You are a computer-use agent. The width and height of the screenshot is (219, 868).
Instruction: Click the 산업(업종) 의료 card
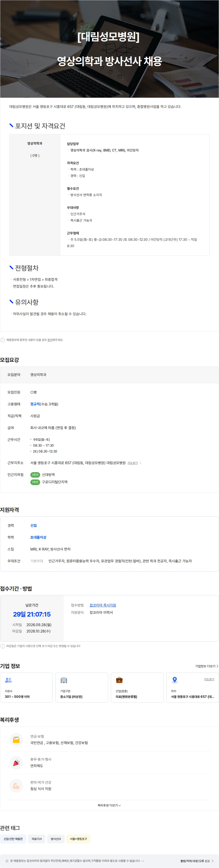point(137,687)
